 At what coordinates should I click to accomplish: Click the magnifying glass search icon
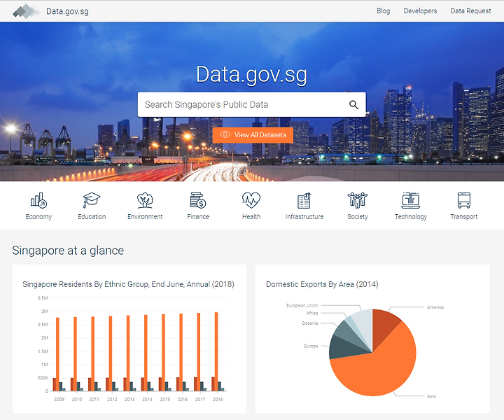[x=353, y=105]
